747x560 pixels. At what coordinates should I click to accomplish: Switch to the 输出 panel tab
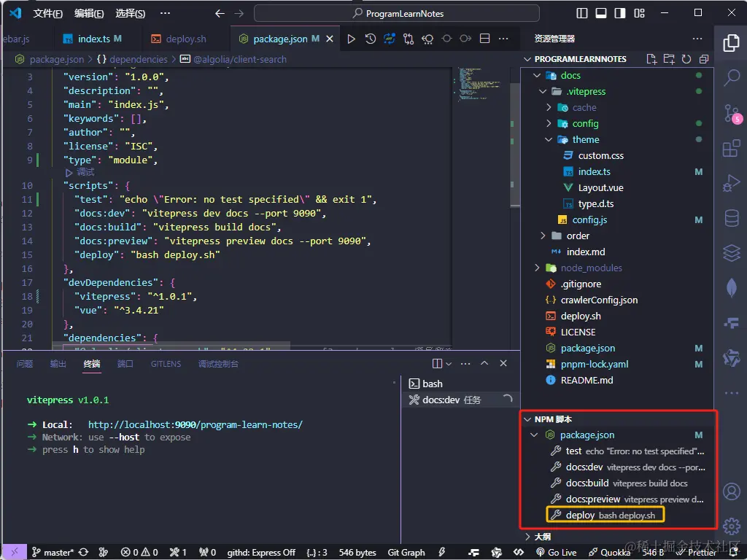(58, 364)
